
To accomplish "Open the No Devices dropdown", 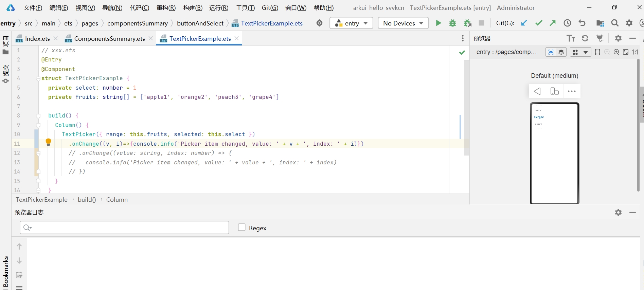I will pyautogui.click(x=403, y=23).
